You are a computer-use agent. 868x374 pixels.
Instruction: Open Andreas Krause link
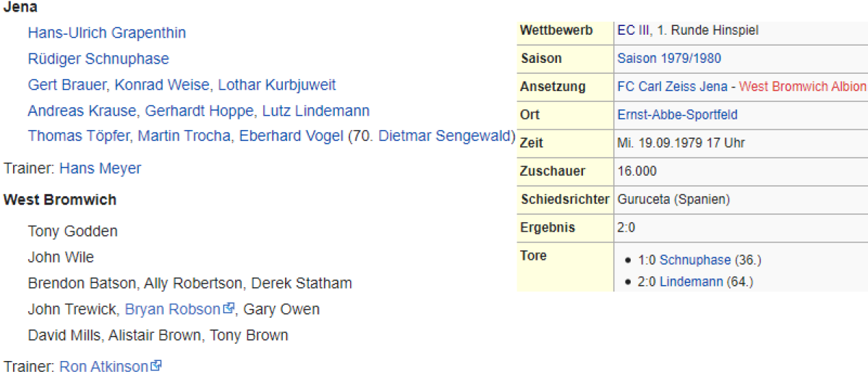click(x=82, y=111)
